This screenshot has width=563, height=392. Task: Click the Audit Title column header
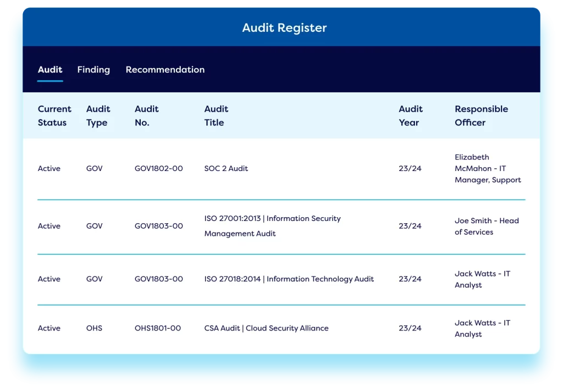tap(216, 115)
